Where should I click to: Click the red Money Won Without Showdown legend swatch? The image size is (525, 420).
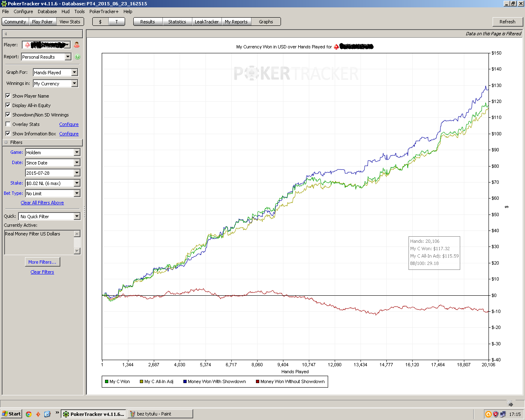[x=258, y=381]
